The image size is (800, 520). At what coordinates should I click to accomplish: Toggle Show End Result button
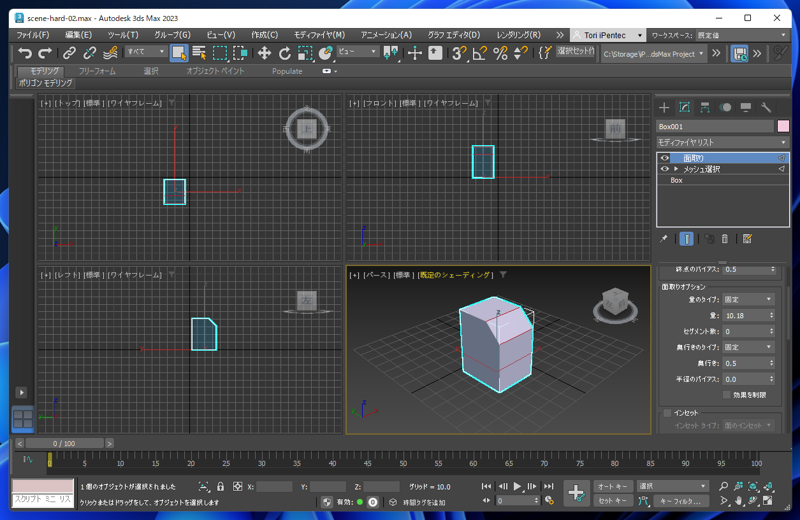coord(686,238)
